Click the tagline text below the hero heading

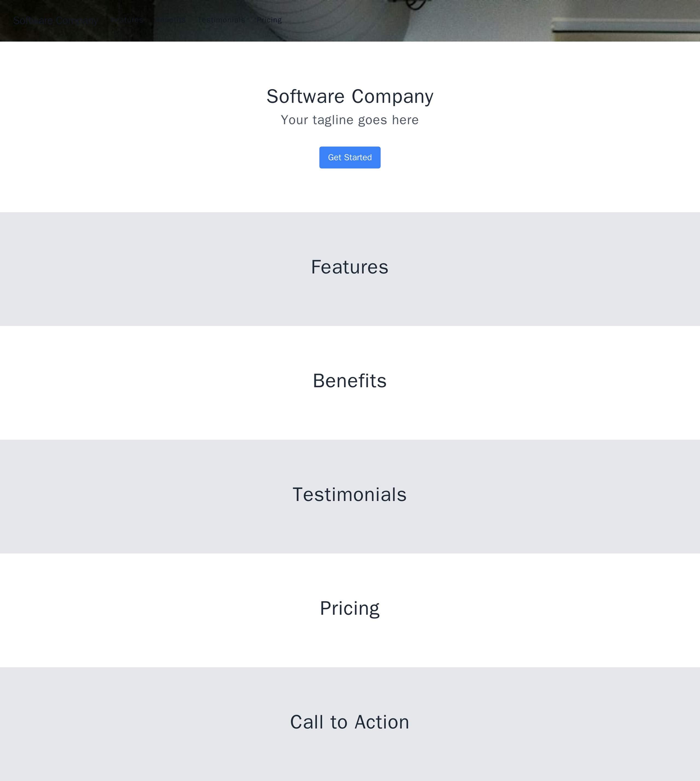[350, 120]
